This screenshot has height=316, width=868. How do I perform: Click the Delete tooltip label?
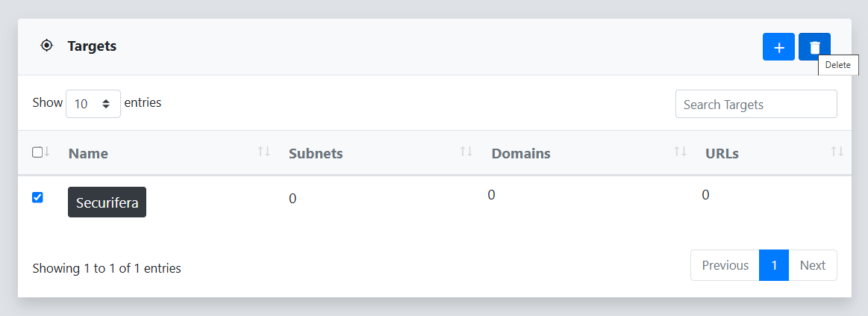837,65
